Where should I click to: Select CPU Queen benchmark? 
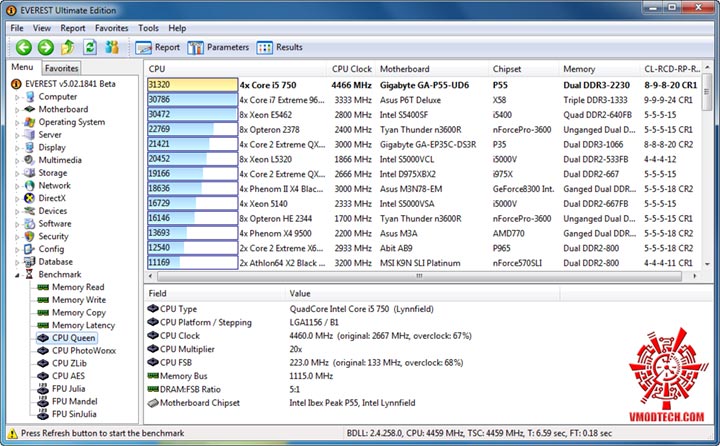73,338
